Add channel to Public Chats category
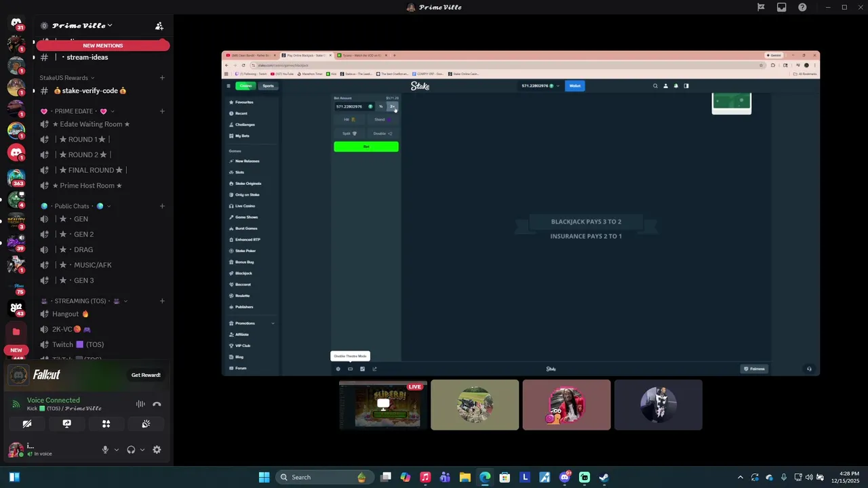 [x=162, y=206]
